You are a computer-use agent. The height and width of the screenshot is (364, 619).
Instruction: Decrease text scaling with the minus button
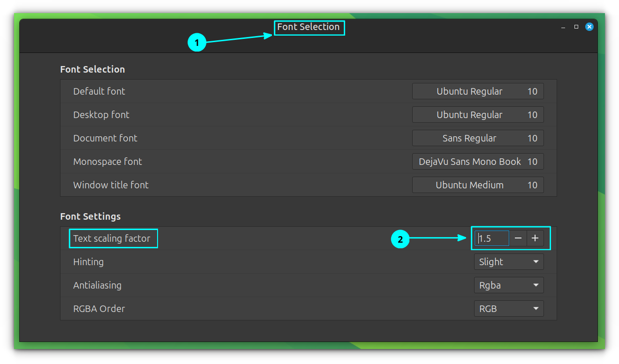pyautogui.click(x=518, y=238)
